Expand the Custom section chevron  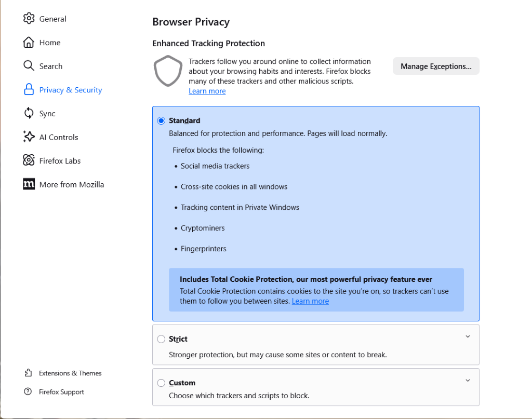click(468, 381)
